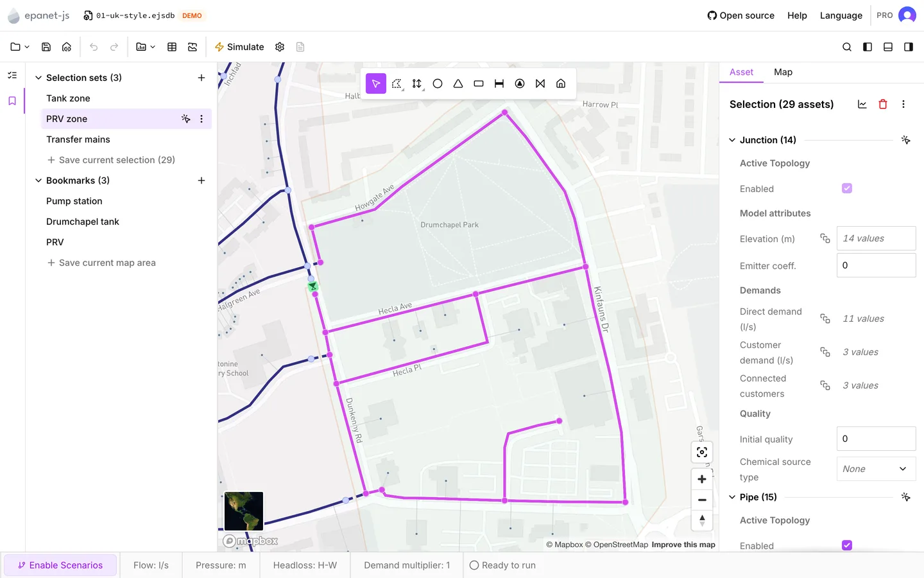Viewport: 924px width, 578px height.
Task: Collapse the Bookmarks group
Action: tap(38, 180)
